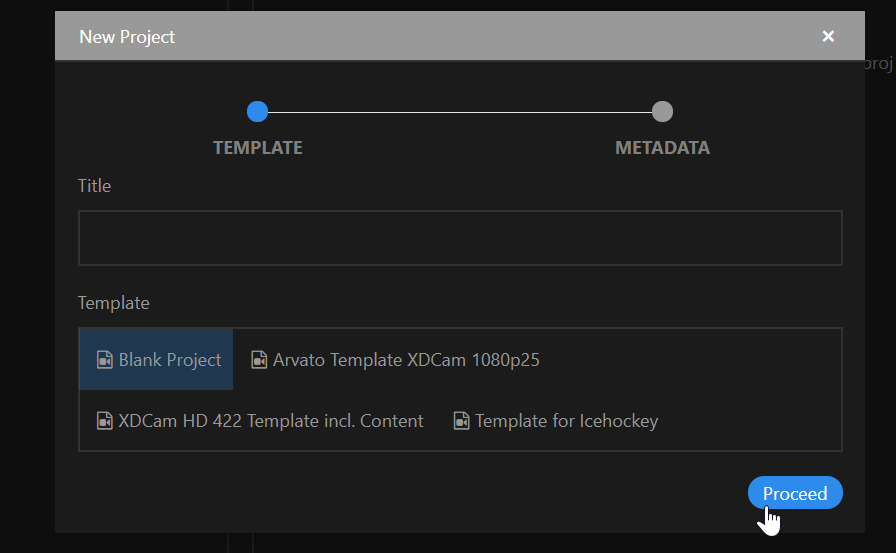Go to the TEMPLATE step label
The height and width of the screenshot is (553, 896).
click(258, 148)
